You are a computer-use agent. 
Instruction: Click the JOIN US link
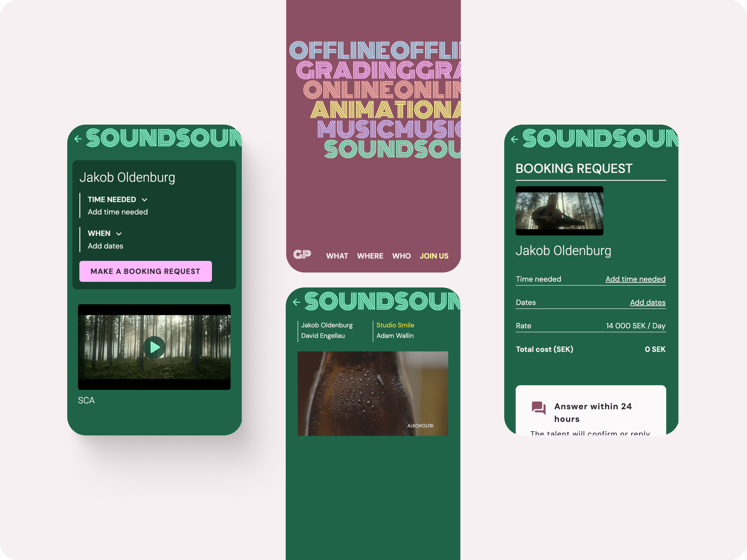[x=434, y=256]
